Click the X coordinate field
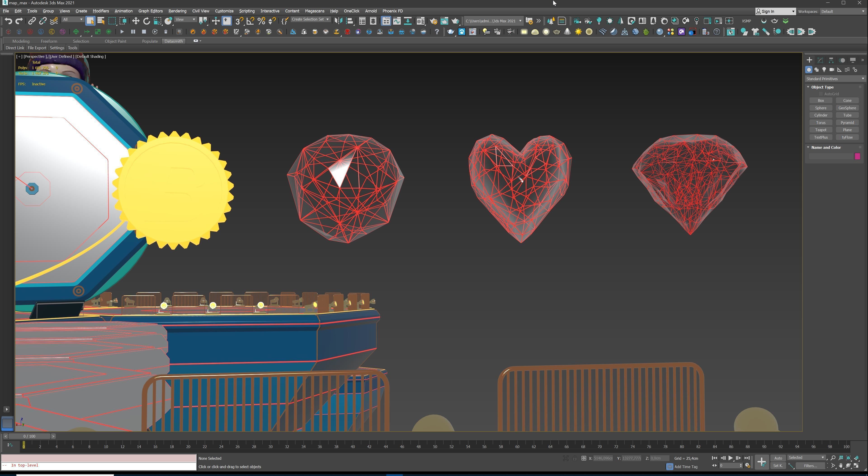This screenshot has width=868, height=476. [x=603, y=458]
